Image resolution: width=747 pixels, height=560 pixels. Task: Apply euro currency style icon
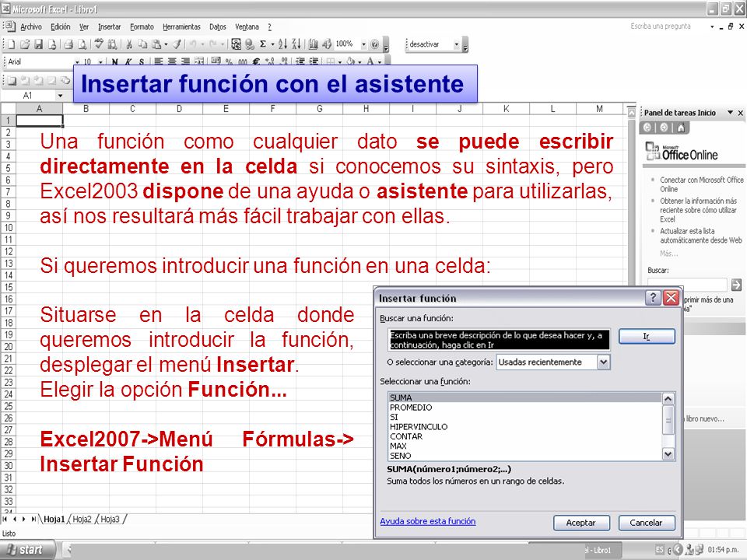256,61
